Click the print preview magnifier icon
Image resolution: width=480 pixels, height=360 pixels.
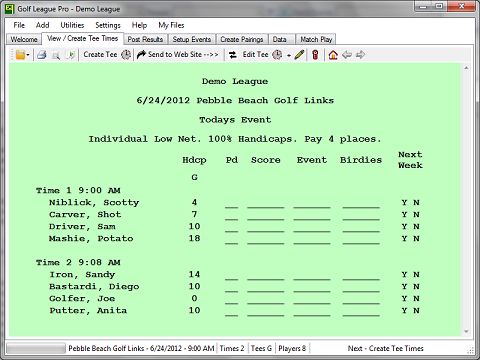(x=56, y=55)
